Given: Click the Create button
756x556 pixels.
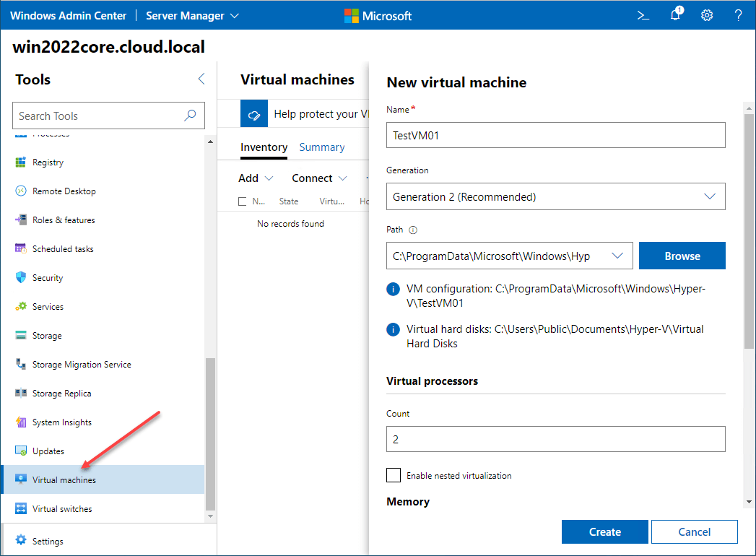Looking at the screenshot, I should tap(604, 531).
